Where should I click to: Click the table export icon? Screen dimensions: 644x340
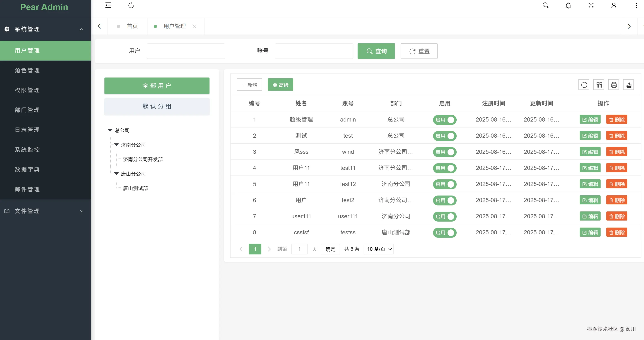[629, 85]
